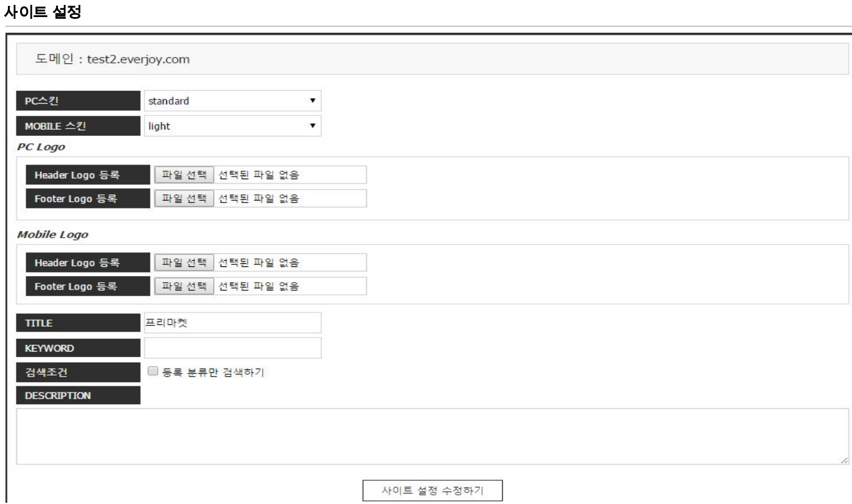Click the empty KEYWORD input field
Image resolution: width=852 pixels, height=504 pixels.
tap(232, 348)
